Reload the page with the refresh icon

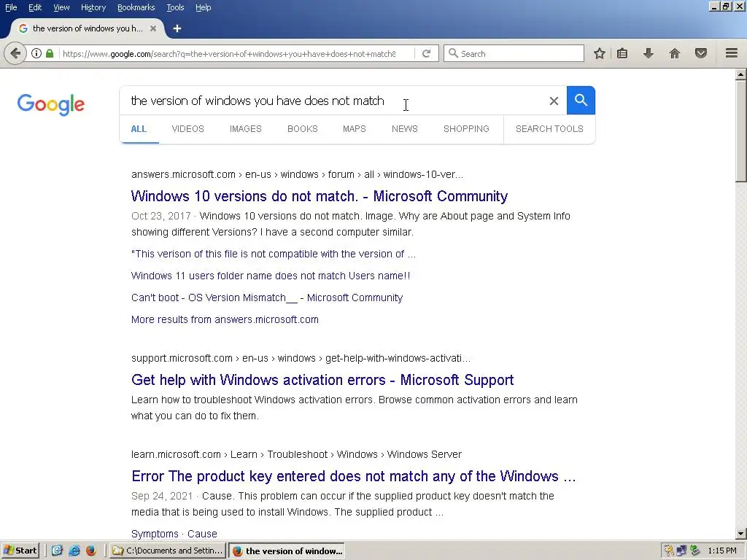pos(426,53)
